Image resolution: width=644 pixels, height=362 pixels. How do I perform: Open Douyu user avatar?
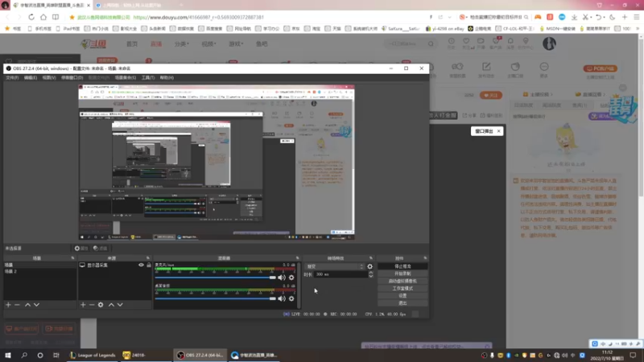tap(549, 43)
